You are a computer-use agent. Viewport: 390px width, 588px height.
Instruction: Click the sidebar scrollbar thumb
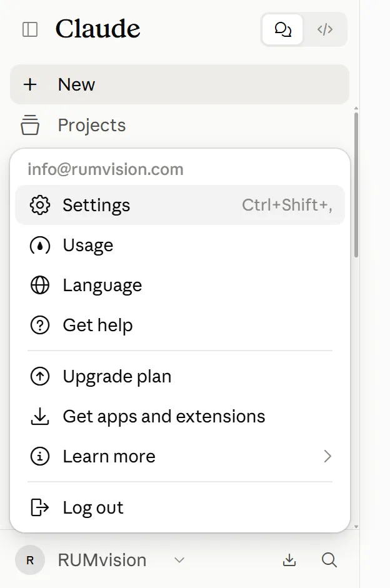(356, 184)
